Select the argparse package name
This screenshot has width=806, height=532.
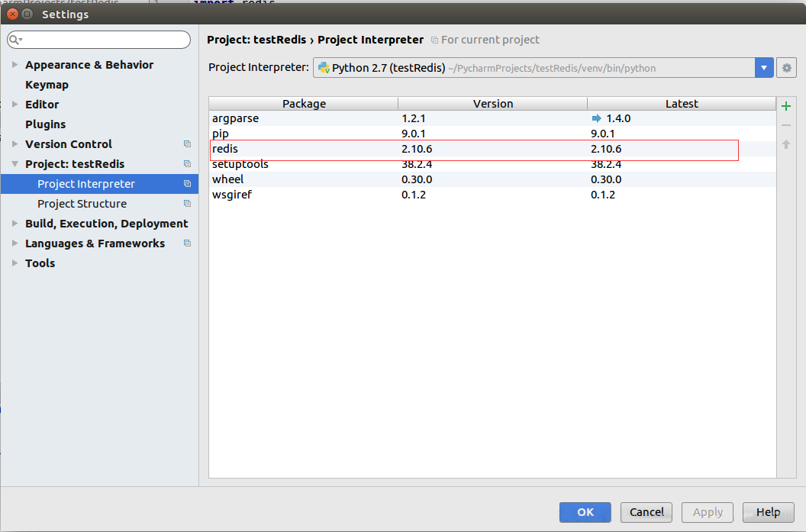coord(235,118)
